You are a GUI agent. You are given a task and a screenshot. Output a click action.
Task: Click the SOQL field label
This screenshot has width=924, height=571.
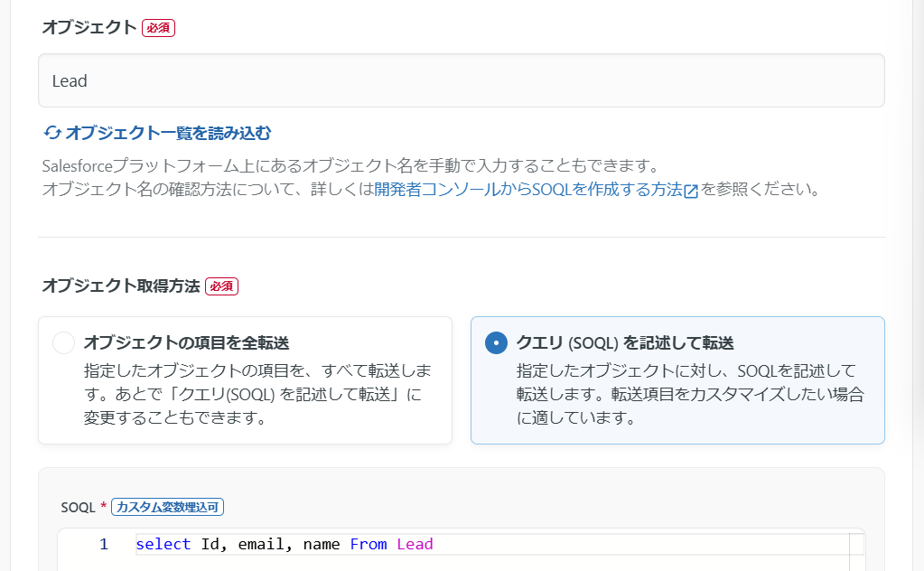[x=78, y=508]
